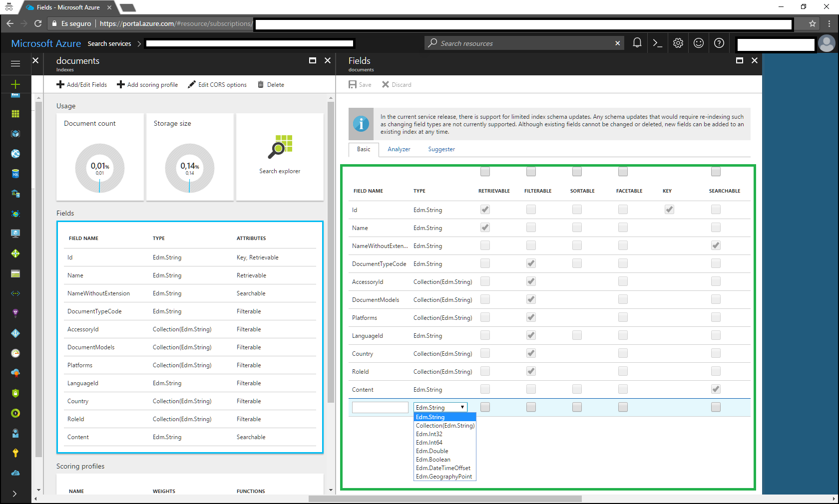Switch to the Analyzer tab
Viewport: 839px width, 504px height.
(x=399, y=149)
